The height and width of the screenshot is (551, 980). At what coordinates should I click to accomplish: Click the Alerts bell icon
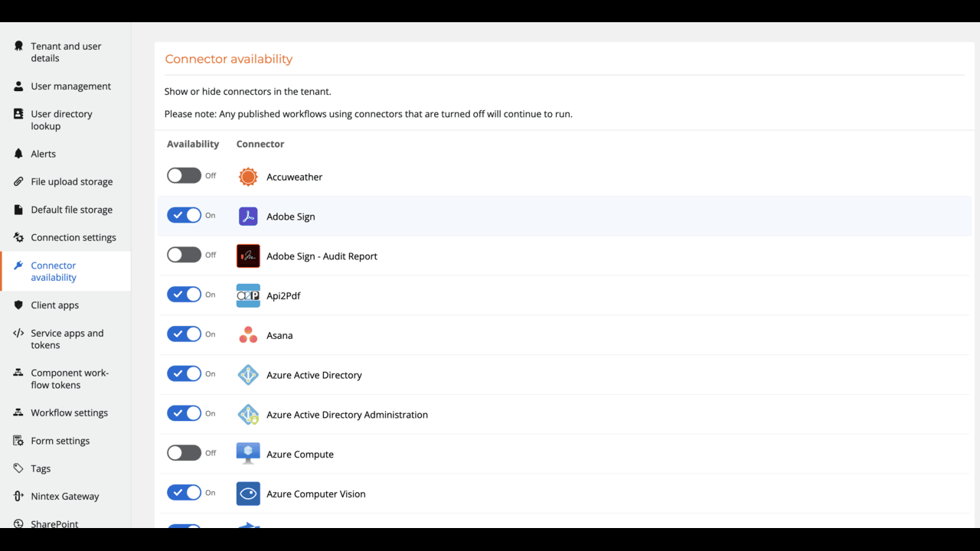(18, 154)
